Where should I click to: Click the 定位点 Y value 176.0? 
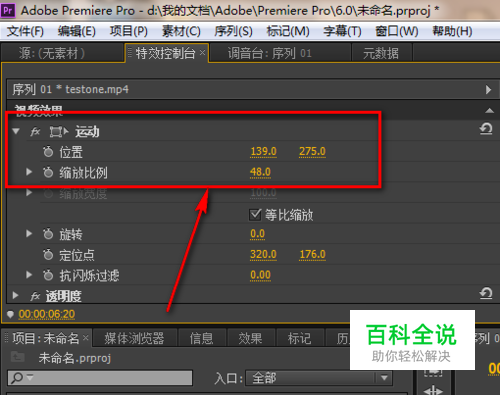click(312, 254)
